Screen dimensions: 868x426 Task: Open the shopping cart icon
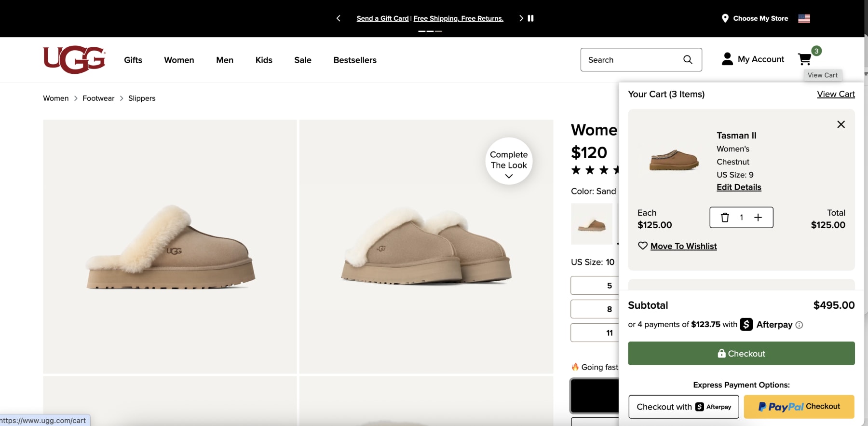tap(805, 59)
